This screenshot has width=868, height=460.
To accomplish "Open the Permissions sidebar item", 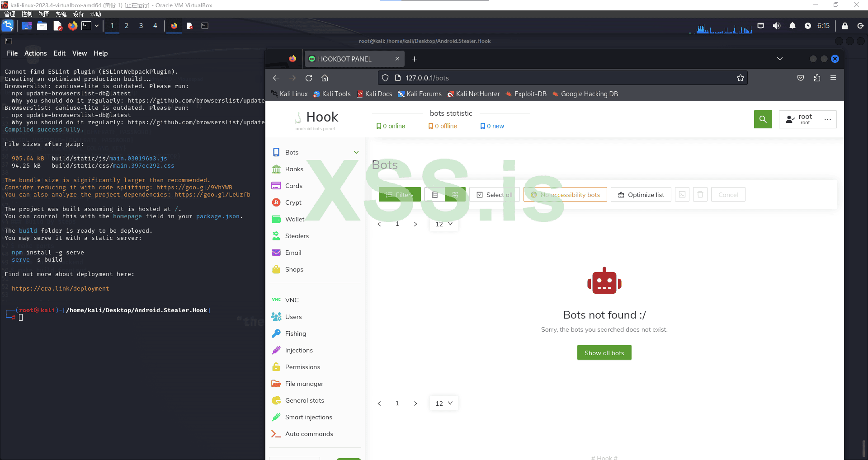I will 316,367.
